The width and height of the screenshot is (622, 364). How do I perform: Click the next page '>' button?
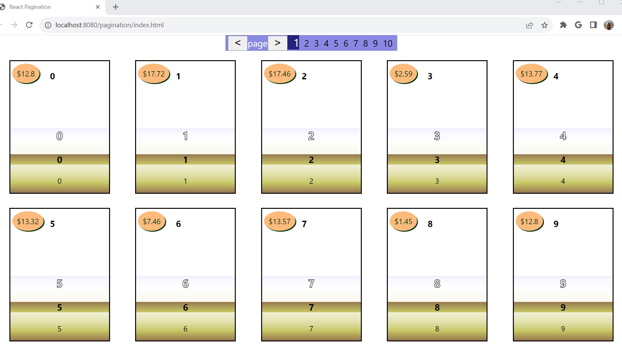point(277,43)
